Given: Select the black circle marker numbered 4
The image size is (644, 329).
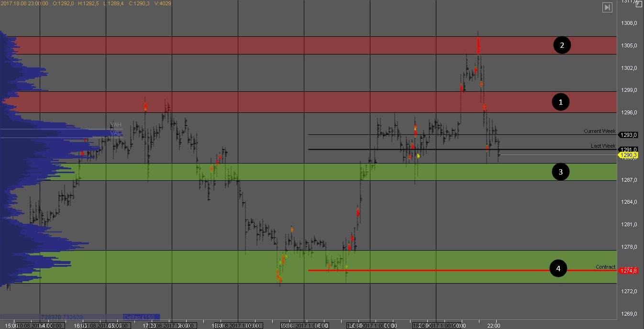Looking at the screenshot, I should (x=558, y=269).
